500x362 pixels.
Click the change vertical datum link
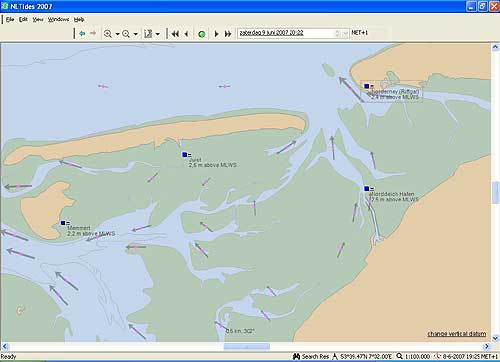click(457, 334)
